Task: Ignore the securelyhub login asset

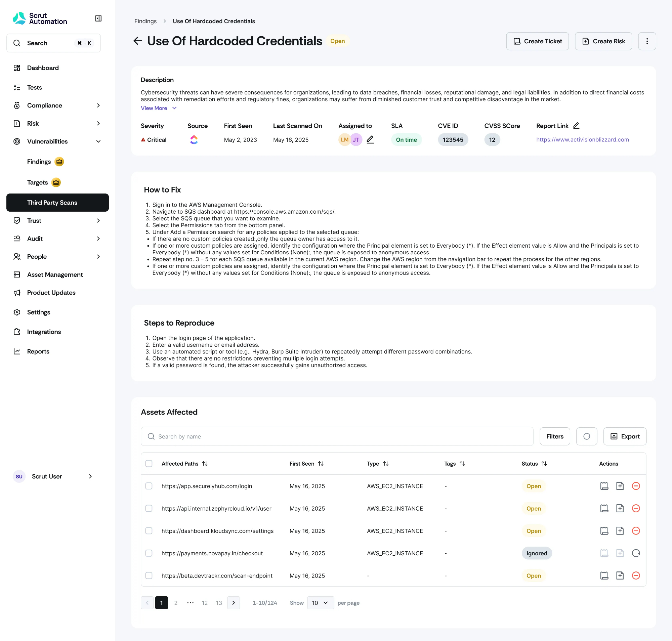Action: click(x=635, y=486)
